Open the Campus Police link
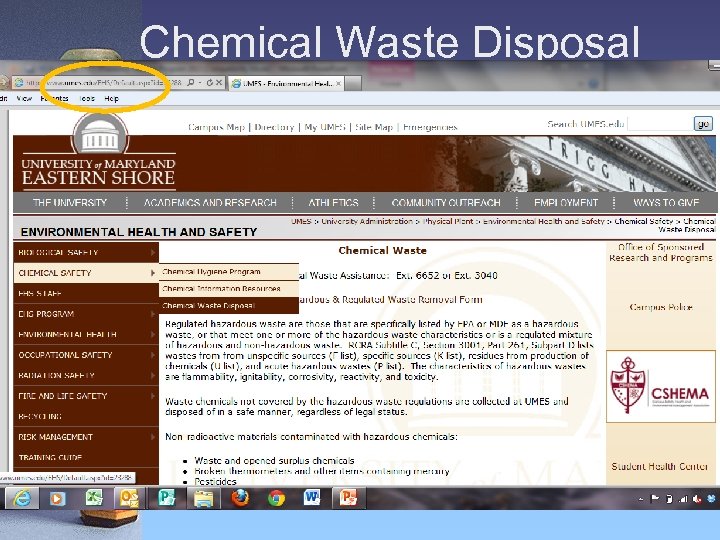720x540 pixels. click(661, 307)
